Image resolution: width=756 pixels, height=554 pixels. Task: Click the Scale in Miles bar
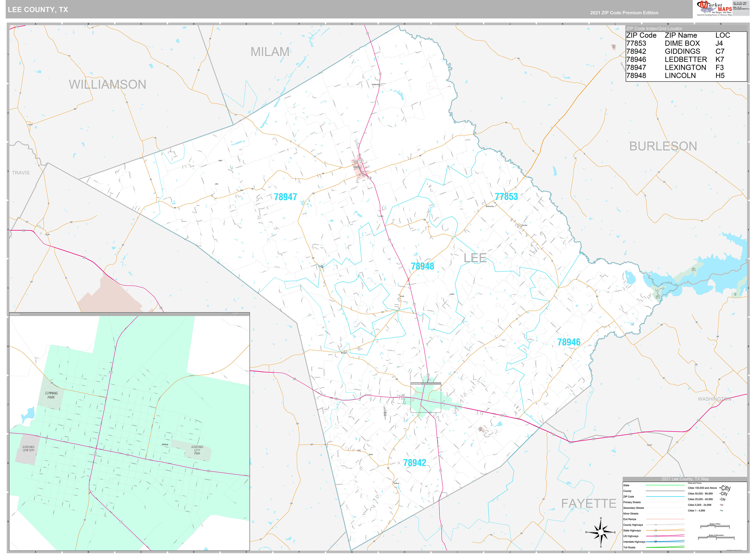(x=715, y=526)
